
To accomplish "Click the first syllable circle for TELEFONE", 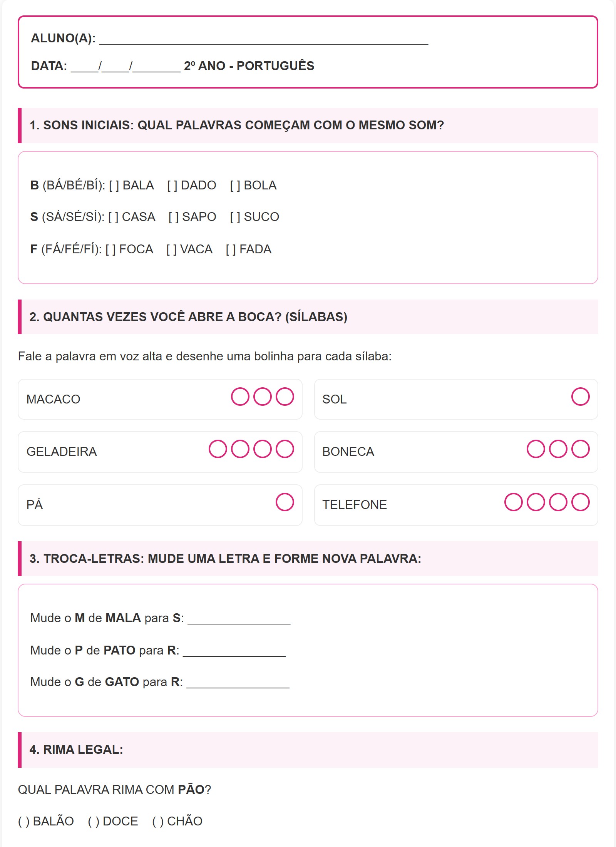I will (x=513, y=502).
